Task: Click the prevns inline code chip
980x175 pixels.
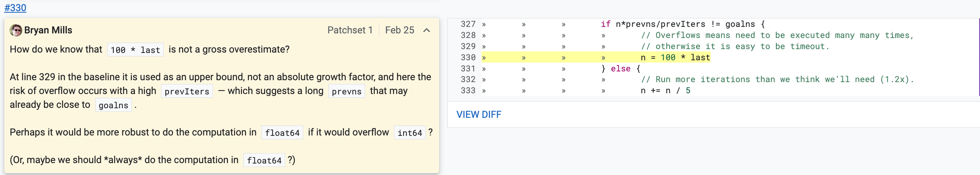Action: pyautogui.click(x=346, y=91)
